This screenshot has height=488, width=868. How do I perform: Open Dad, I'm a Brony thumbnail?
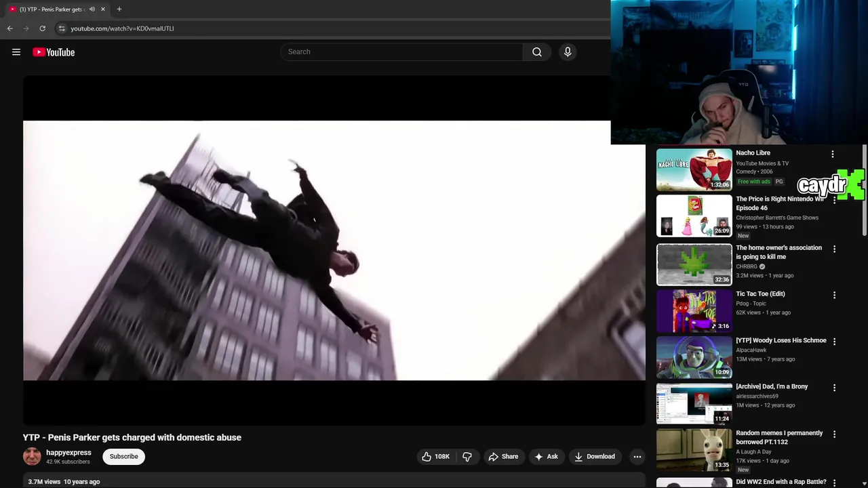click(694, 404)
